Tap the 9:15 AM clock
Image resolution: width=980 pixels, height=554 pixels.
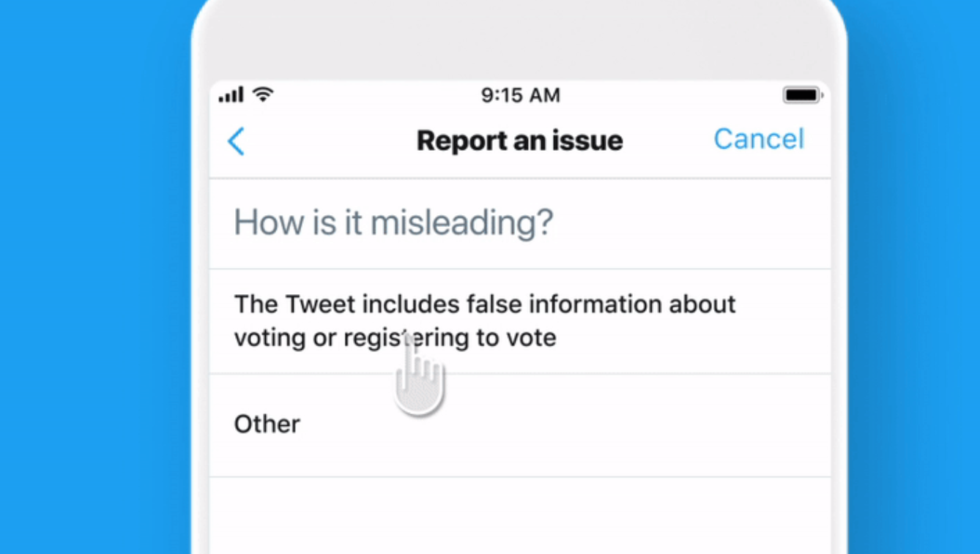(520, 95)
